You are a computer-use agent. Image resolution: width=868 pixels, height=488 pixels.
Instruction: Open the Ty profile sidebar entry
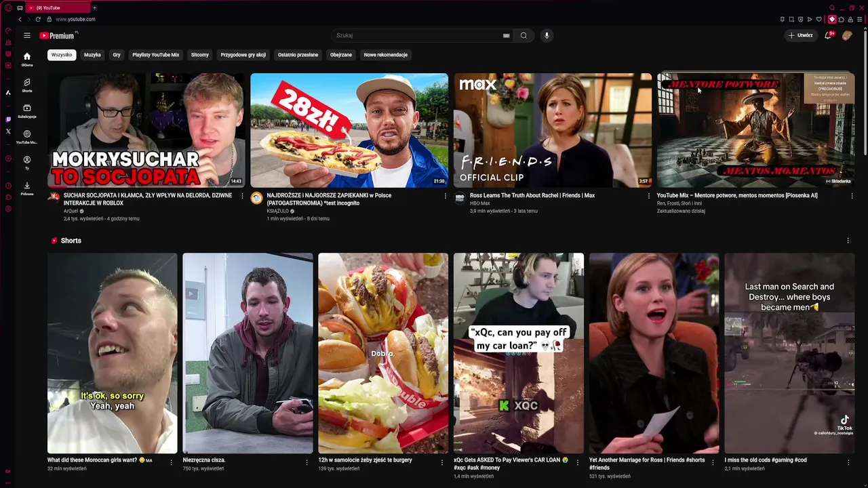point(27,162)
